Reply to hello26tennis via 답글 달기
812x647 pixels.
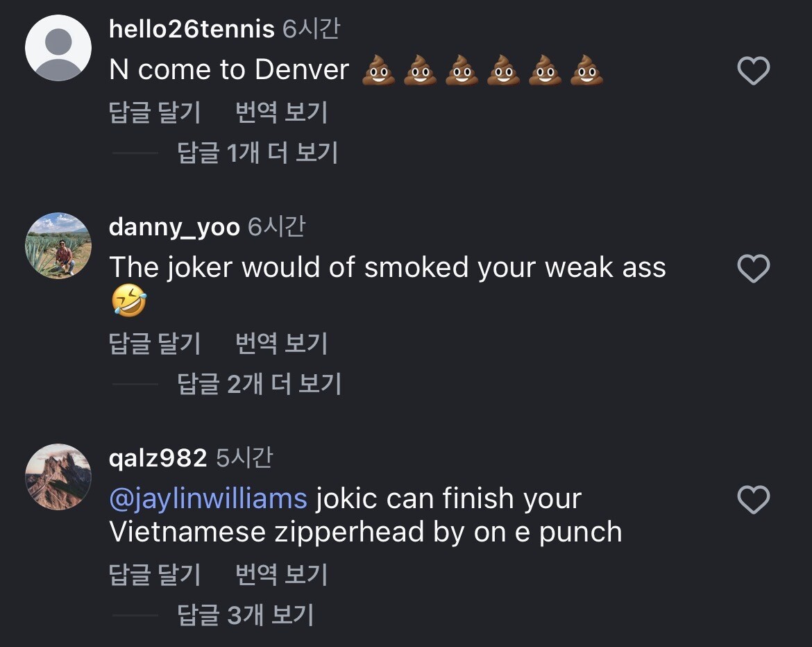pos(155,112)
